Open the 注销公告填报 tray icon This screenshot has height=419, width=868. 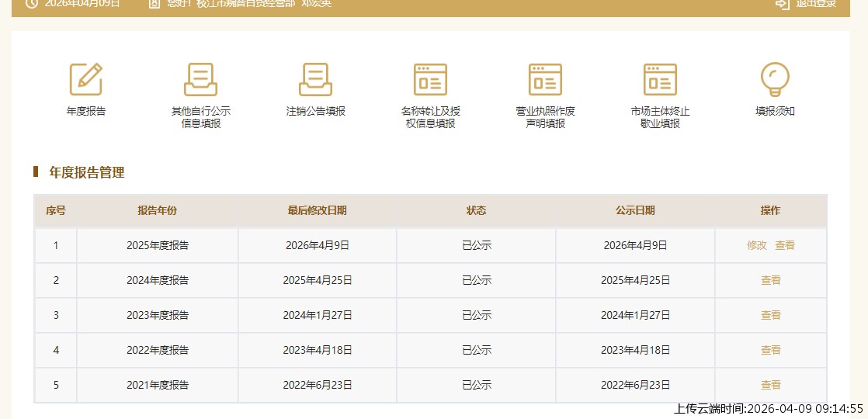tap(315, 79)
